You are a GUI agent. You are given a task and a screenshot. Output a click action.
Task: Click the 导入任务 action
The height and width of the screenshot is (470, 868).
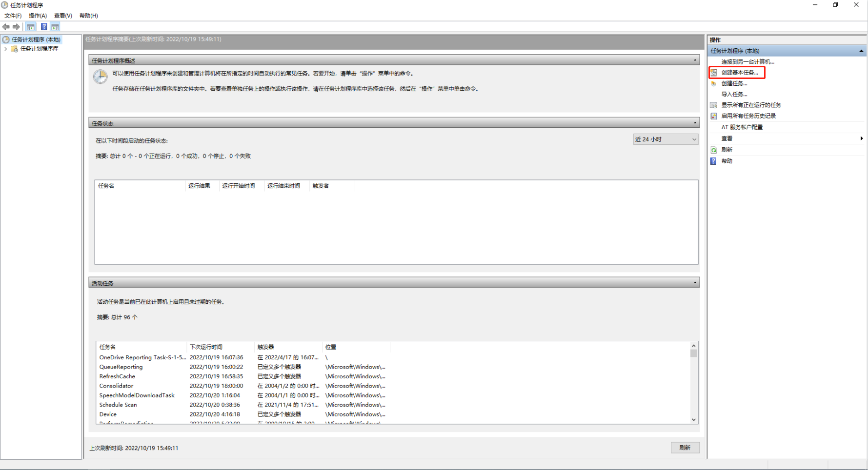point(734,94)
